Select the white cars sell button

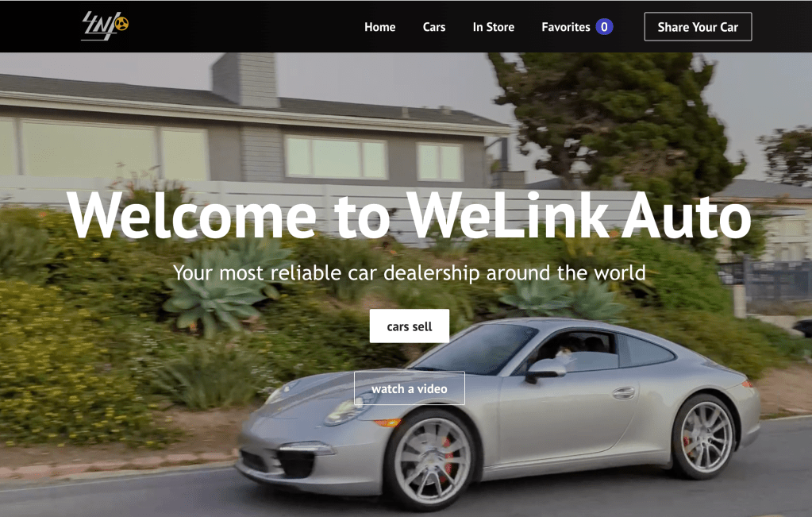pos(409,326)
